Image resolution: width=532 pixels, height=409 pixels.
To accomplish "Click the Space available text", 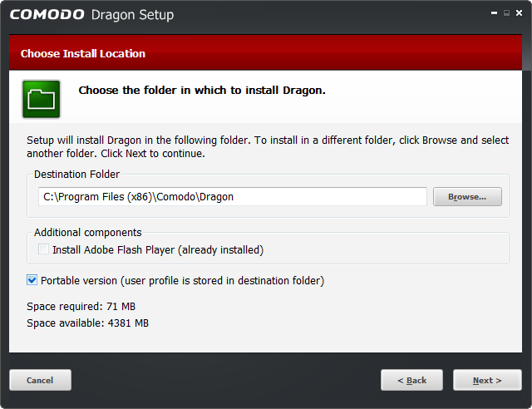I will point(87,323).
